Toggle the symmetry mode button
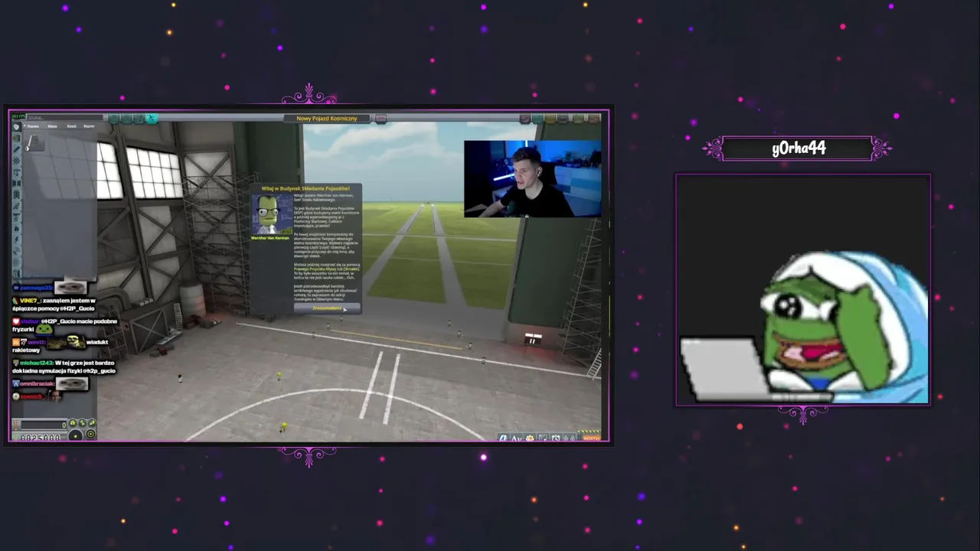Viewport: 980px width, 551px height. click(x=76, y=436)
